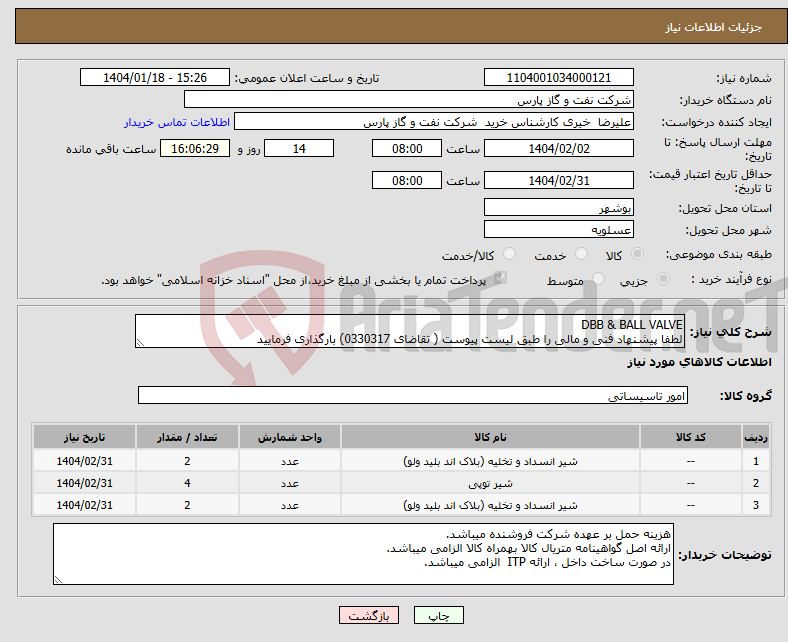Click the واحد شمارش column header

290,437
